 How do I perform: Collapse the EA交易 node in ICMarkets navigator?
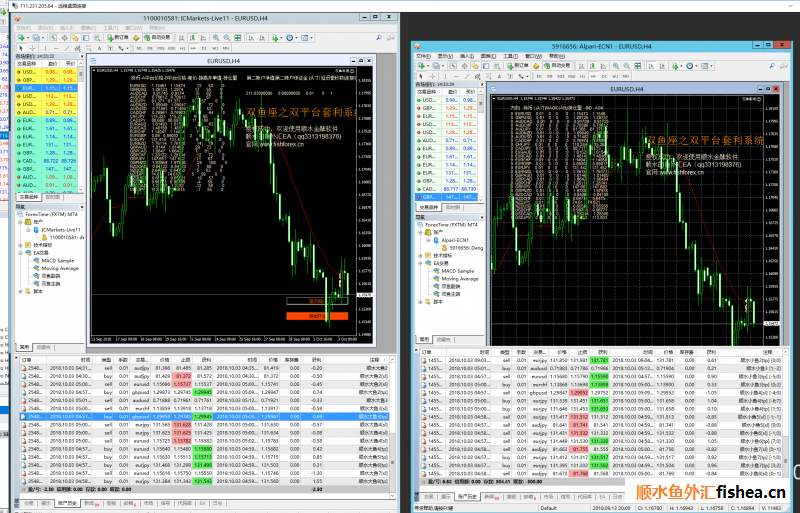click(22, 253)
